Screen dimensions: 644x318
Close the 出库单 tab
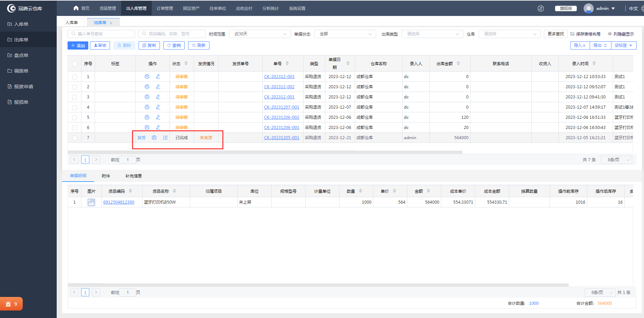pos(111,23)
